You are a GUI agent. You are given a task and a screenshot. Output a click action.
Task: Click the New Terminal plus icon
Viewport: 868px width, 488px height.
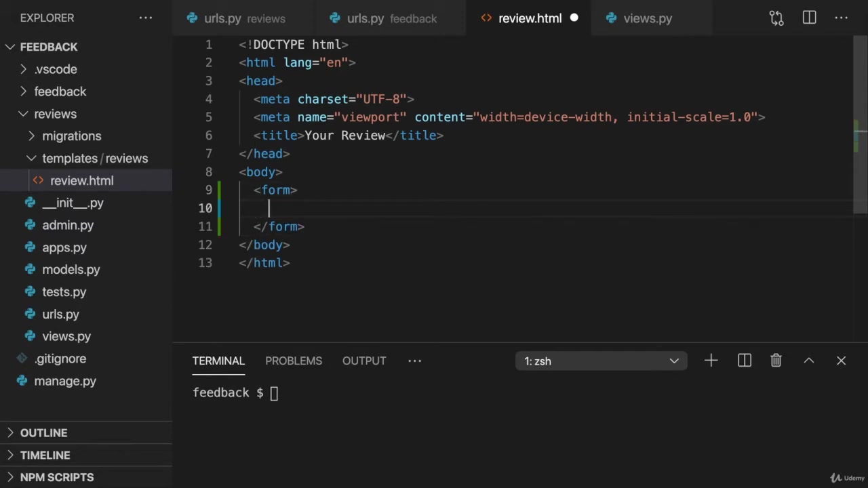(711, 361)
